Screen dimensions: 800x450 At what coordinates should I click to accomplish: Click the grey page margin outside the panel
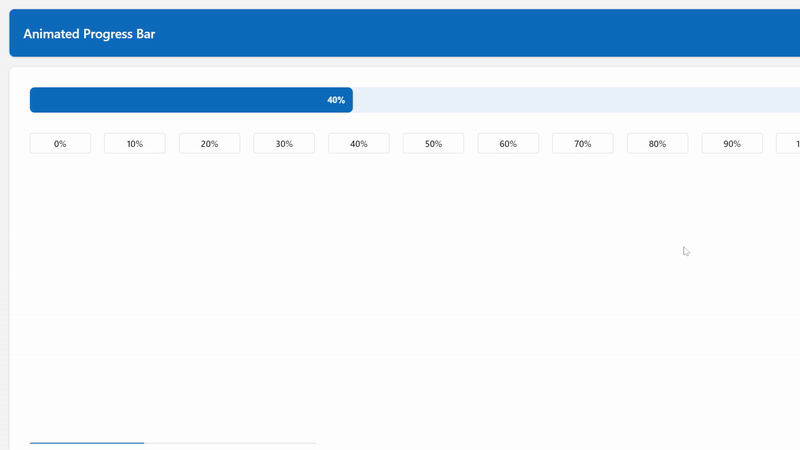(4, 255)
